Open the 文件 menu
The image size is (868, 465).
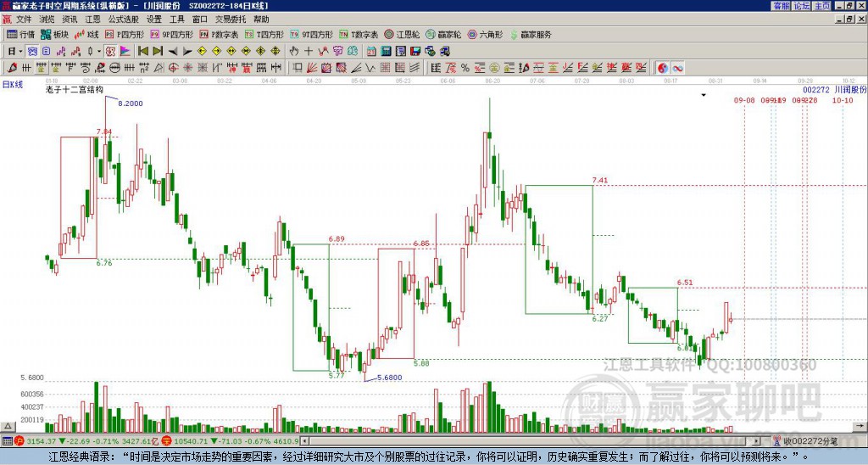click(x=24, y=20)
